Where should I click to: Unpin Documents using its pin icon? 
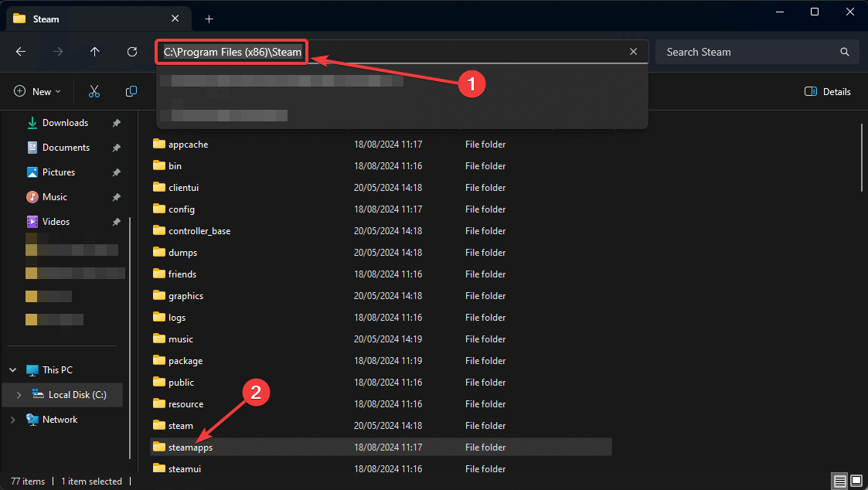click(116, 148)
